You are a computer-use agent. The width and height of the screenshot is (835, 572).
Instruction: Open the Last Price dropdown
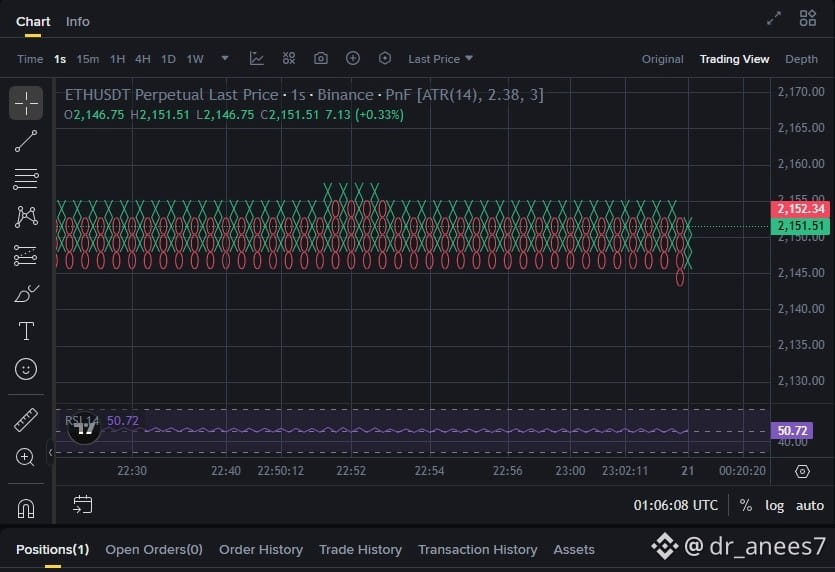tap(440, 59)
